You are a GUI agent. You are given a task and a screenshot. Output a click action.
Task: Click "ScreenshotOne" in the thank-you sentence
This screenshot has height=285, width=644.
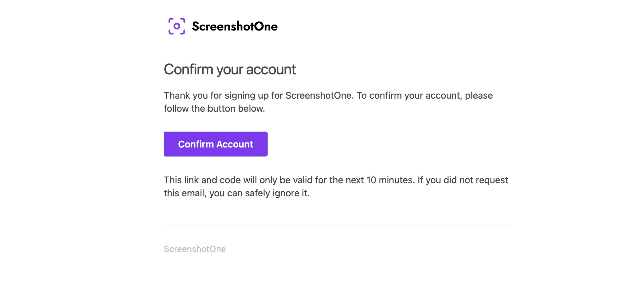coord(318,96)
